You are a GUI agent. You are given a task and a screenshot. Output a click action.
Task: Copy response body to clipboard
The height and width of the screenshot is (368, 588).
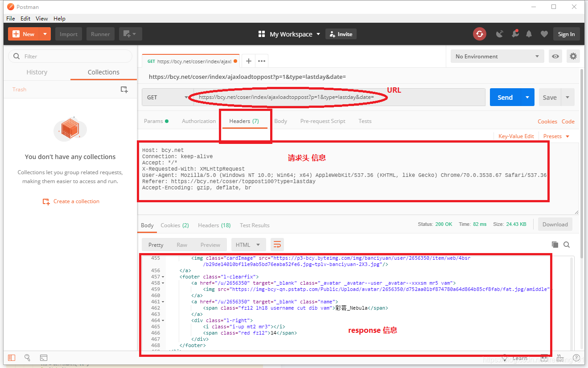(x=555, y=245)
